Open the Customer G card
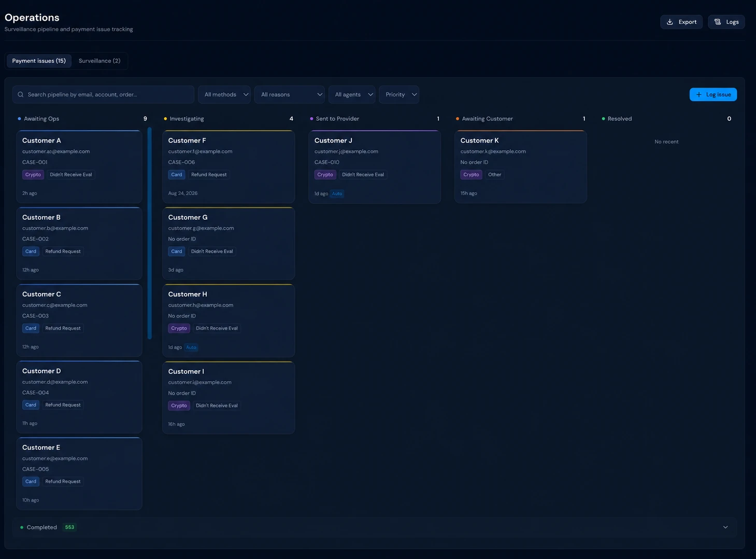The image size is (756, 559). pyautogui.click(x=229, y=243)
